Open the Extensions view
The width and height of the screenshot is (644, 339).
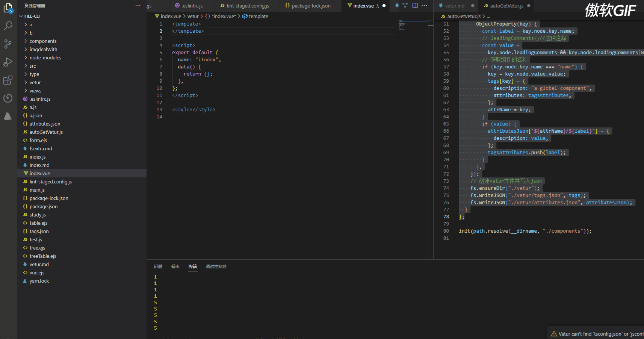click(x=8, y=80)
